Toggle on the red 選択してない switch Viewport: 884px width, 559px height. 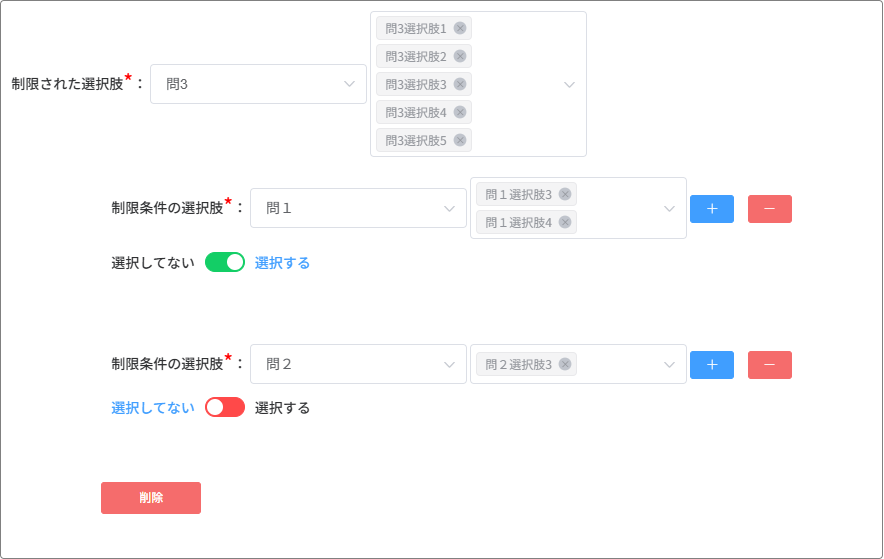coord(225,407)
